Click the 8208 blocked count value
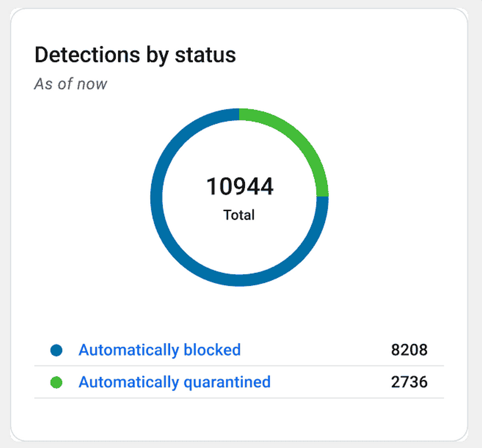Viewport: 482px width, 448px height. (409, 350)
